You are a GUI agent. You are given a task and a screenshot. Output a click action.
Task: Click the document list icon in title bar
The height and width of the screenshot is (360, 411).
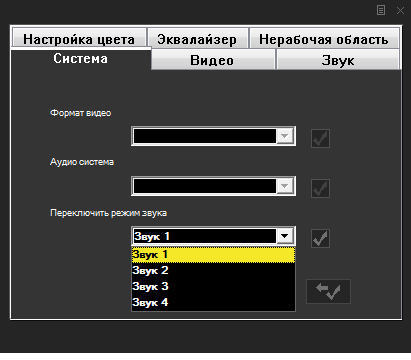click(381, 10)
